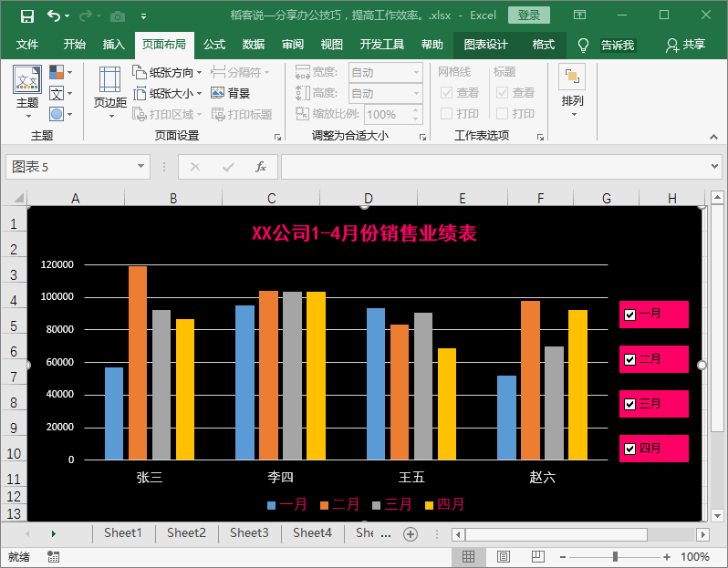Toggle the Gridlines Print (打印) checkbox
The width and height of the screenshot is (728, 568).
(x=446, y=114)
